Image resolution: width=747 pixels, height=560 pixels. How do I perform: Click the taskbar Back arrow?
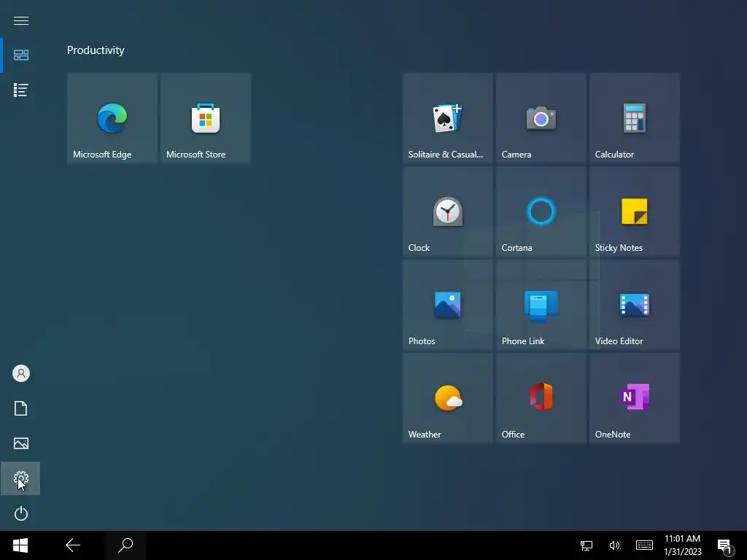73,545
